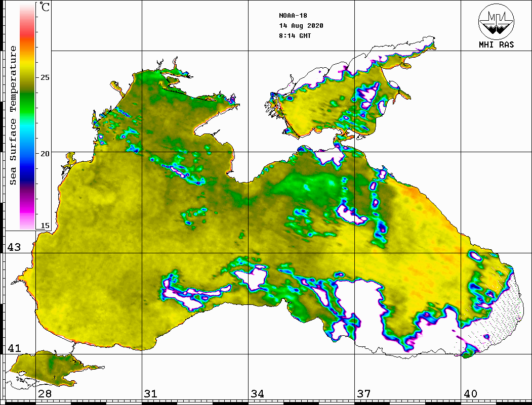Click the 'NOAA-18' satellite label
Viewport: 532px width, 405px height.
pos(293,16)
